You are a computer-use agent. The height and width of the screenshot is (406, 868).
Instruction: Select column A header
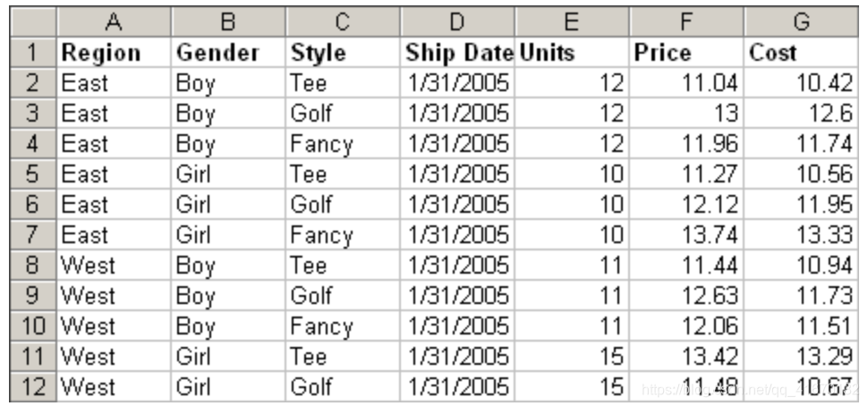114,21
